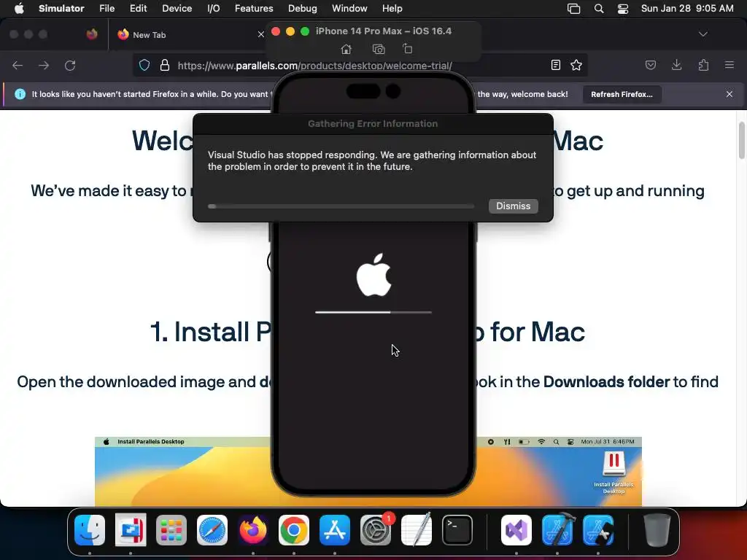Open Launchpad from the Dock
Image resolution: width=747 pixels, height=560 pixels.
171,530
